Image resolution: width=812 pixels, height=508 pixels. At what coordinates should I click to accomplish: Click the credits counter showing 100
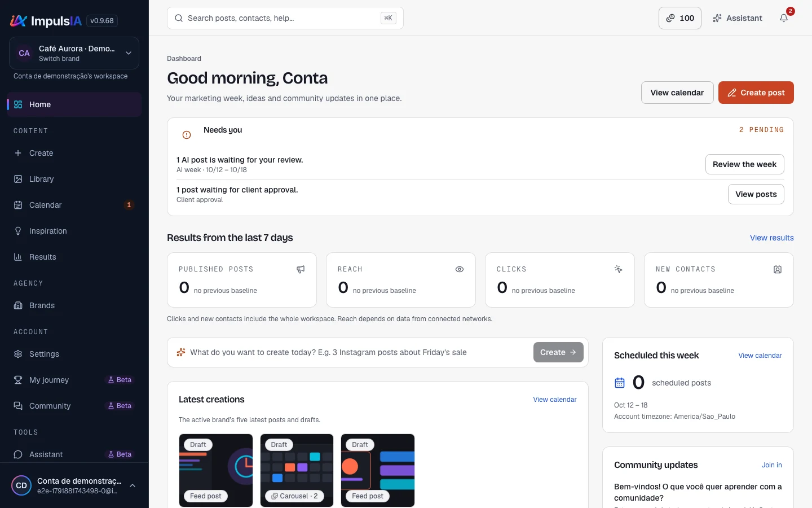(x=680, y=18)
